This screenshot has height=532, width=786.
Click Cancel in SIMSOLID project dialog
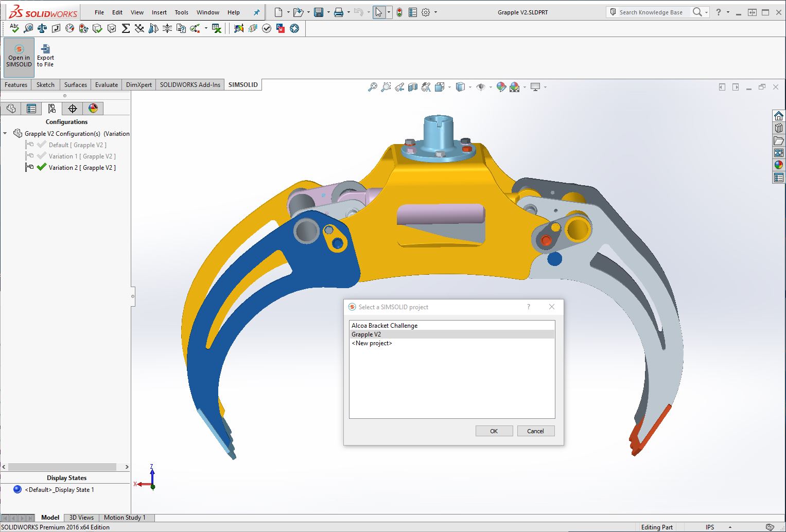click(x=535, y=431)
